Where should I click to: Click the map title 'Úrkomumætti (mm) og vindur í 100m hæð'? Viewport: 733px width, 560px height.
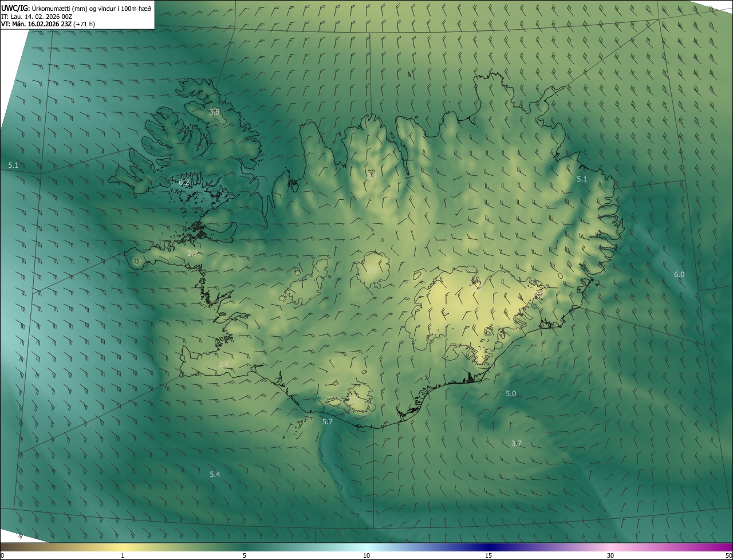pos(92,8)
